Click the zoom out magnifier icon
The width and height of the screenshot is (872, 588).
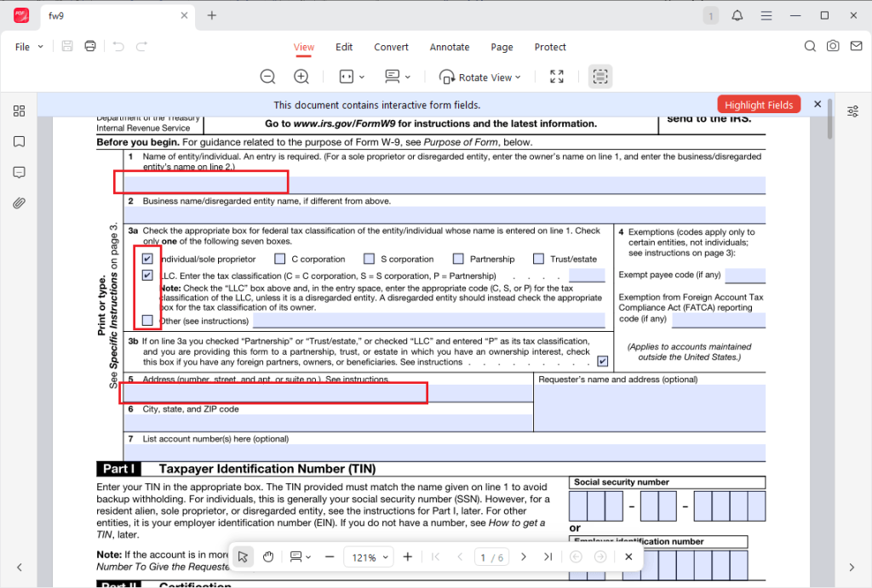[x=267, y=77]
